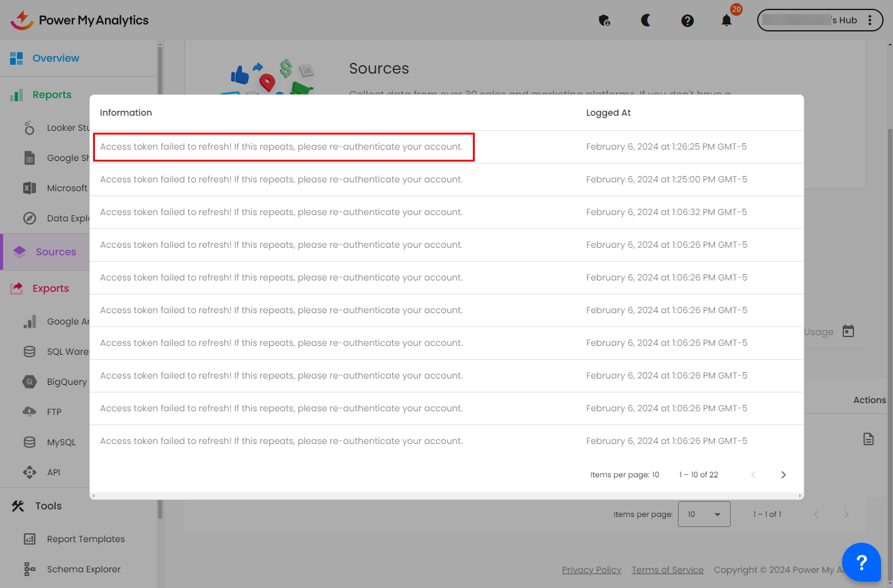Open Report Templates in Tools
The width and height of the screenshot is (893, 588).
(86, 539)
